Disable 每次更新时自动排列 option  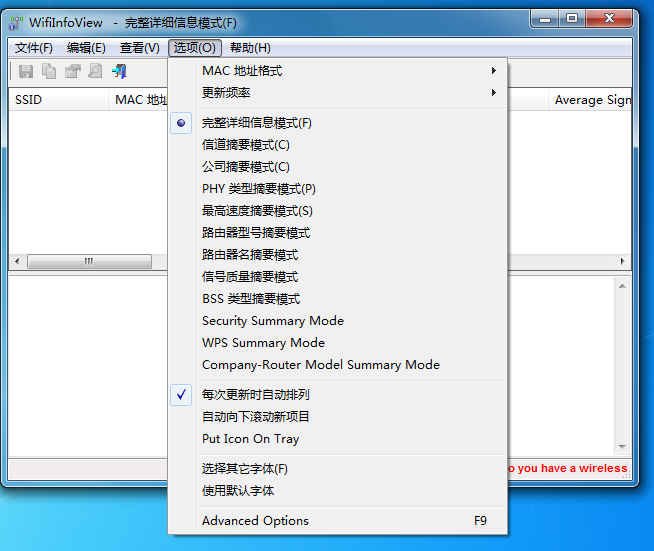click(338, 395)
